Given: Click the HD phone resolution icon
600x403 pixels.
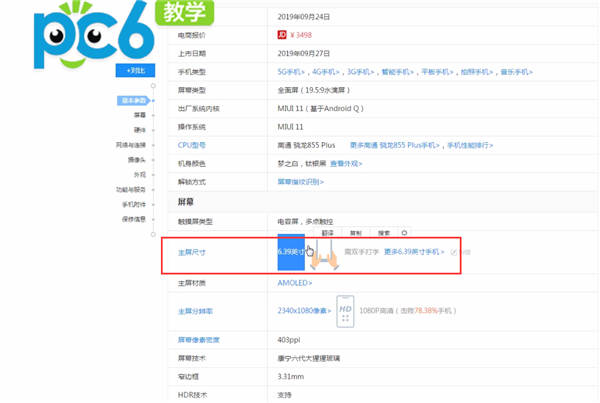Looking at the screenshot, I should (x=345, y=311).
